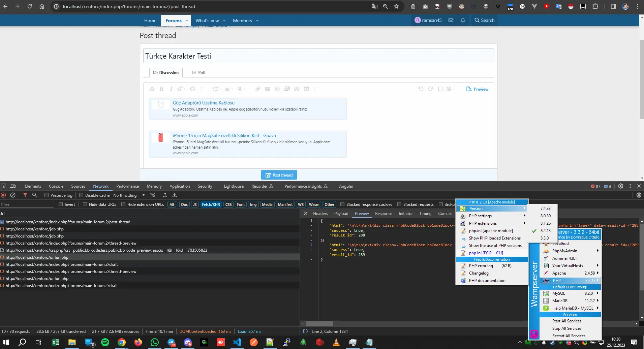Expand the What's new dropdown arrow
The image size is (644, 349).
(x=224, y=21)
